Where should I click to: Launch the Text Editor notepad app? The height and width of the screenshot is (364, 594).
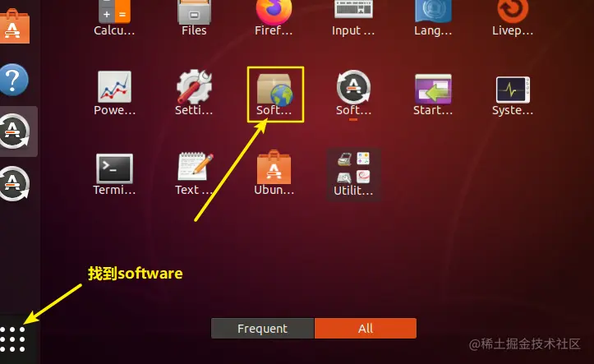(x=194, y=173)
